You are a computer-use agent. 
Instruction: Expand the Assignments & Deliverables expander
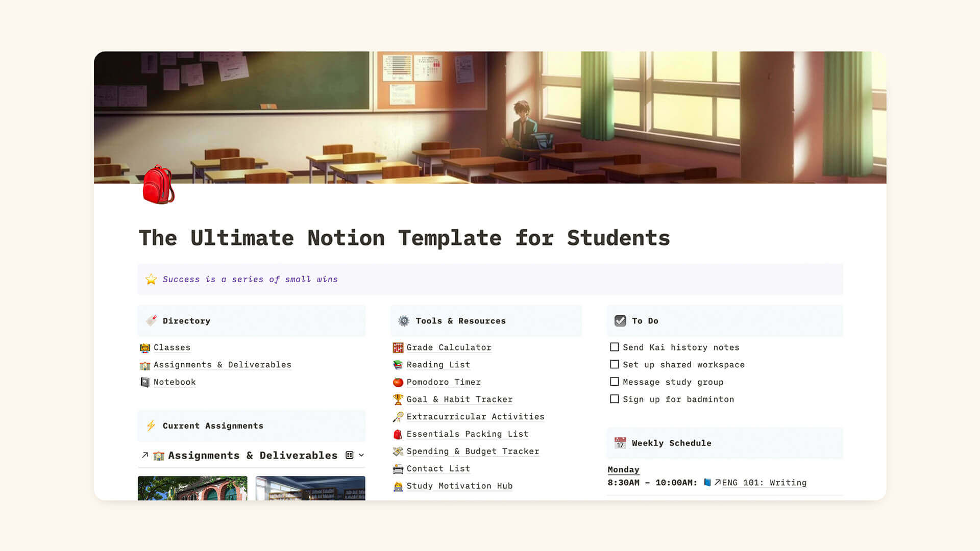[362, 456]
